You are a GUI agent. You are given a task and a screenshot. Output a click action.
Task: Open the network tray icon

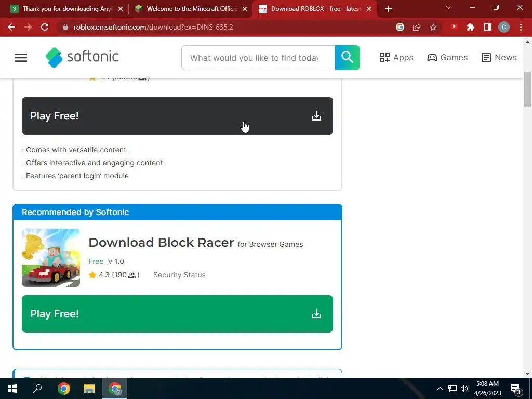pos(453,389)
